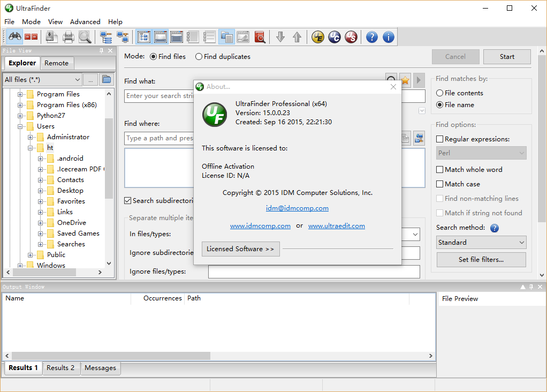Expand the Program Files tree node
The height and width of the screenshot is (392, 547).
click(20, 94)
